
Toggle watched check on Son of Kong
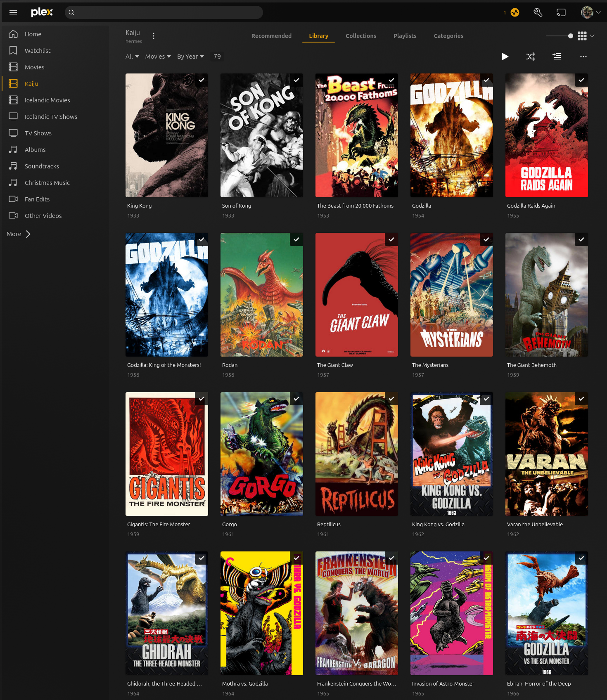click(x=296, y=80)
